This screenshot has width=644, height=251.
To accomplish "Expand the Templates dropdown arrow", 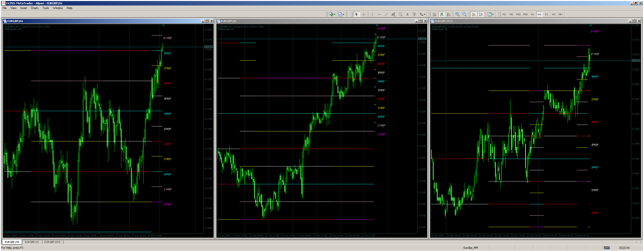I will pyautogui.click(x=493, y=14).
